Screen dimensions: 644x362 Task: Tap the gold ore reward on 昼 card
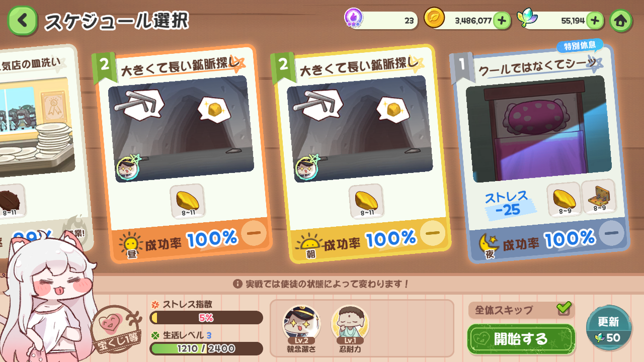point(187,201)
